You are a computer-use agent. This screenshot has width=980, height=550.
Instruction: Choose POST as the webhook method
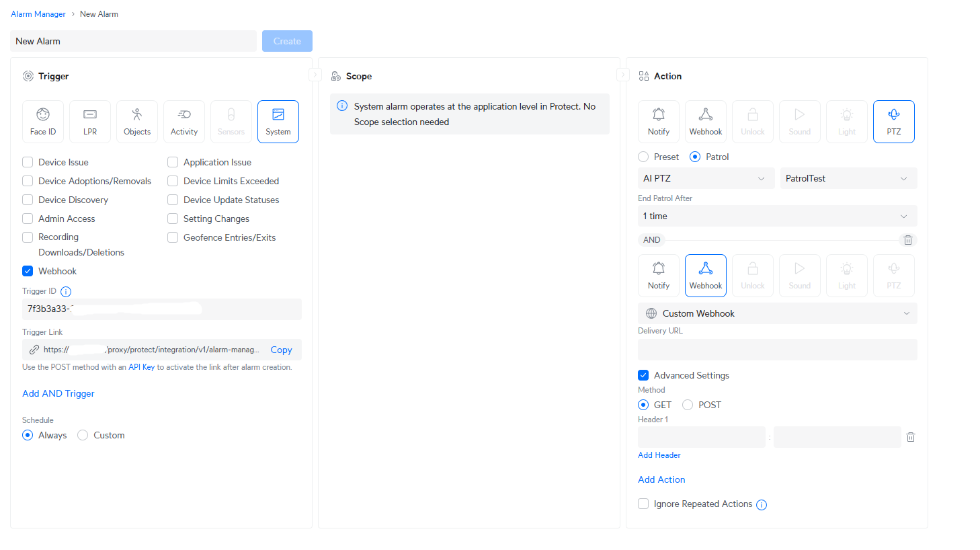(x=688, y=405)
